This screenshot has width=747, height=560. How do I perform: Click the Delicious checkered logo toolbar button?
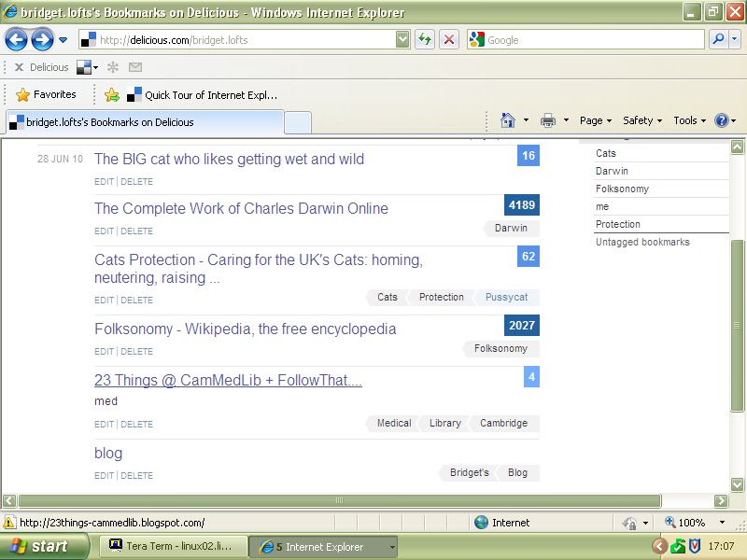click(84, 67)
